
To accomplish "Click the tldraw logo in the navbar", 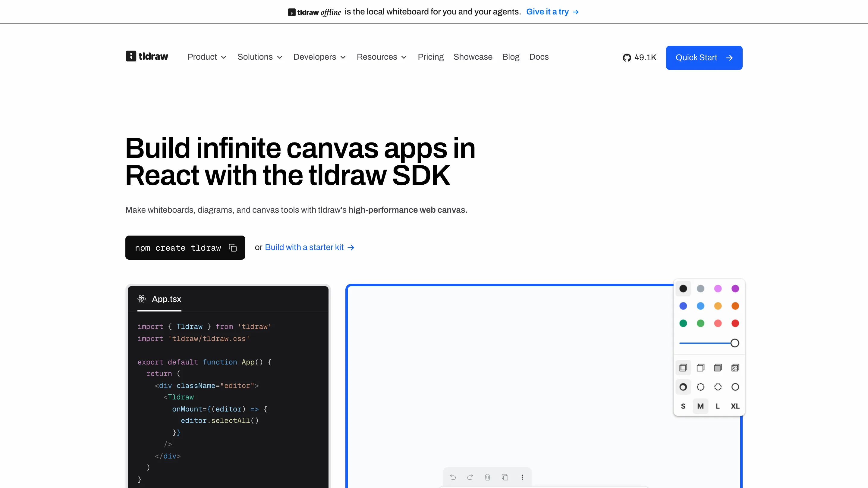I will [147, 56].
